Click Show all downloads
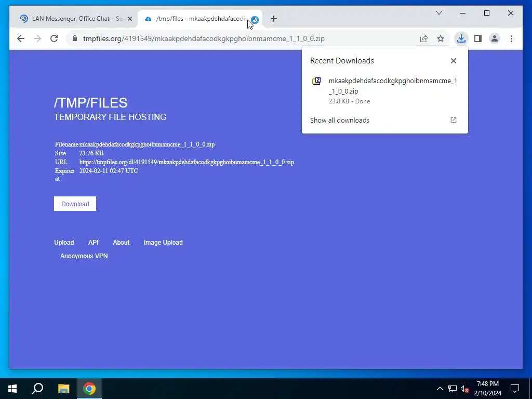Screen dimensions: 532x399 pos(340,120)
